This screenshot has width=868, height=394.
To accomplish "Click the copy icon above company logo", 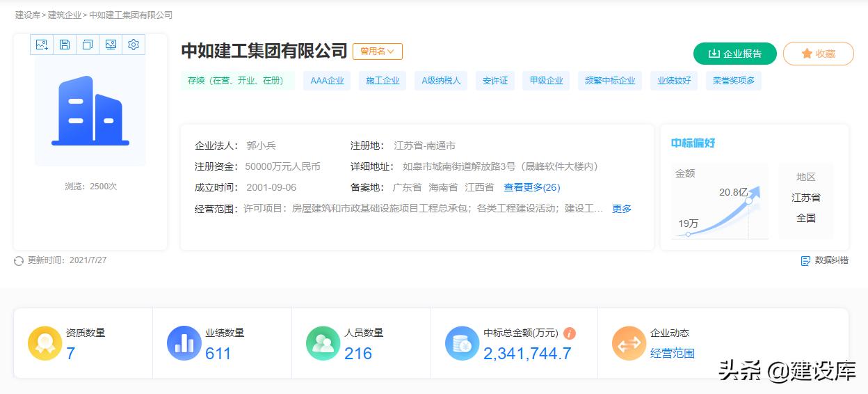I will click(88, 45).
